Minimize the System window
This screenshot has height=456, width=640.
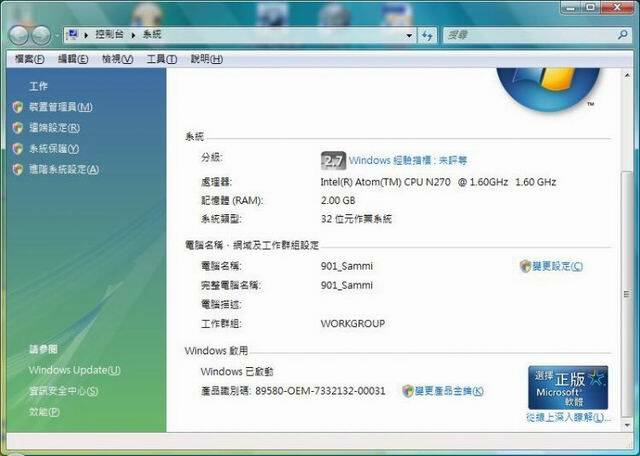[x=571, y=7]
